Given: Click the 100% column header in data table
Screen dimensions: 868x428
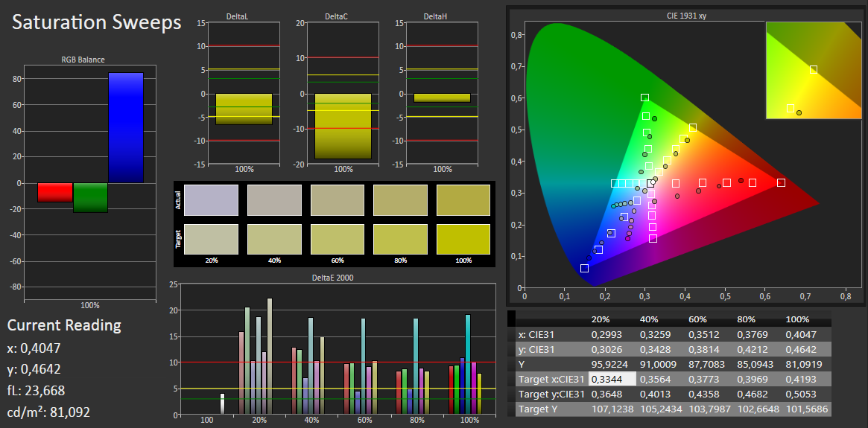Looking at the screenshot, I should (x=798, y=319).
